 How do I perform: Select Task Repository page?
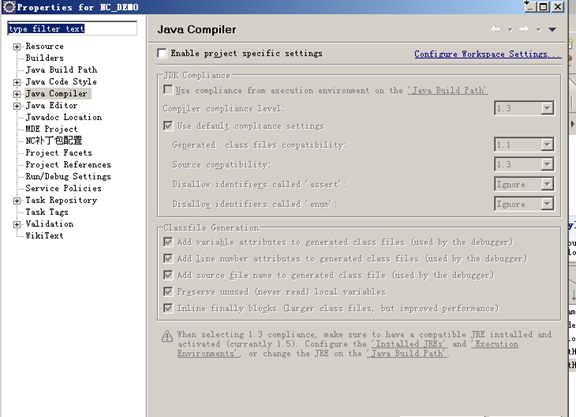(x=61, y=200)
